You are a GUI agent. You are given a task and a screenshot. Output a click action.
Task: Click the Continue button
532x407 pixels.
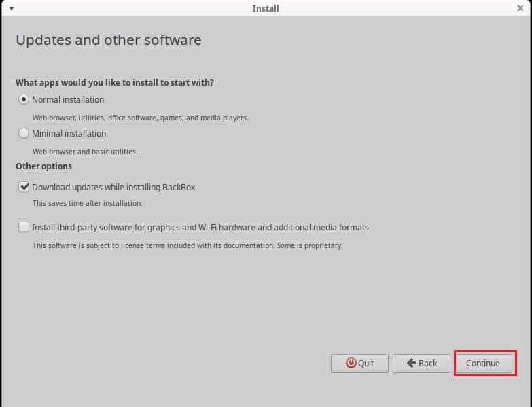[x=483, y=364]
